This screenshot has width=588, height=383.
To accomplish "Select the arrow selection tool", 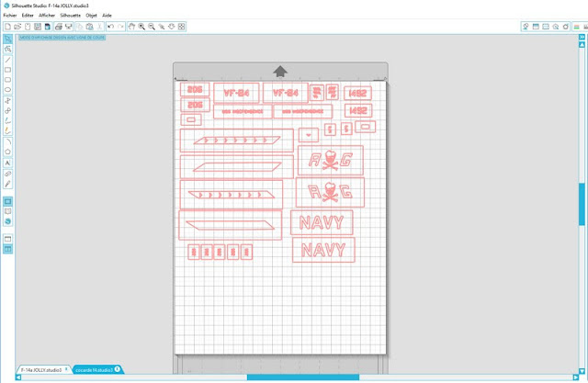I will point(8,39).
